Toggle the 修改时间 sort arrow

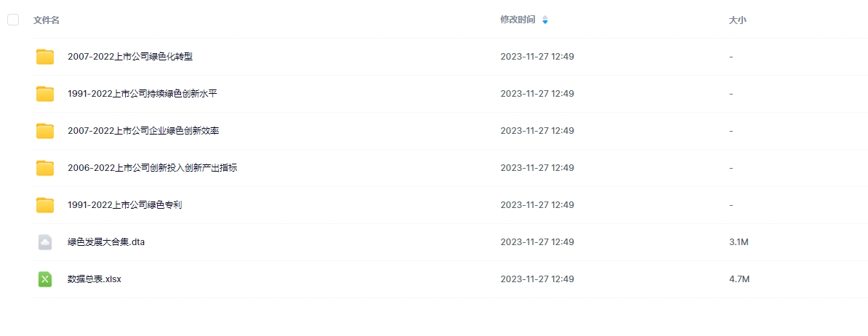coord(545,20)
